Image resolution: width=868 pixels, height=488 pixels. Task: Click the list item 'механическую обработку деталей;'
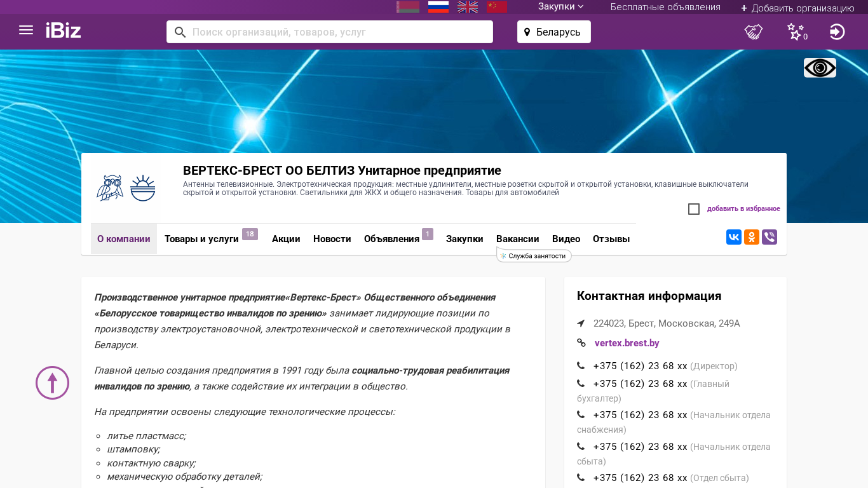click(x=184, y=477)
